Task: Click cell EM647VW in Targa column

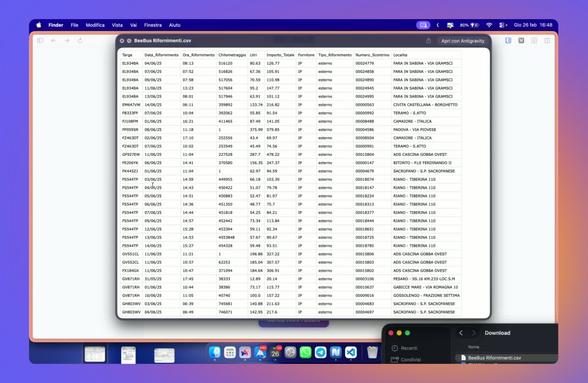Action: click(x=131, y=105)
